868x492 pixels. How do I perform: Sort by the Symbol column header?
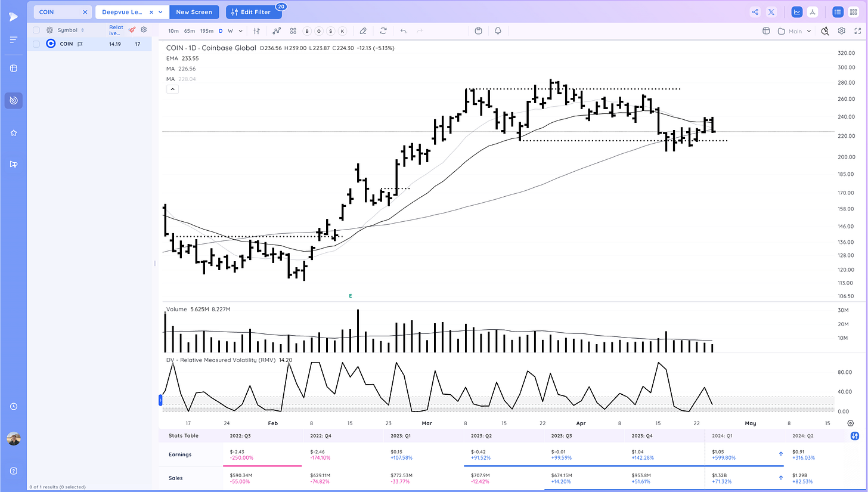(70, 30)
